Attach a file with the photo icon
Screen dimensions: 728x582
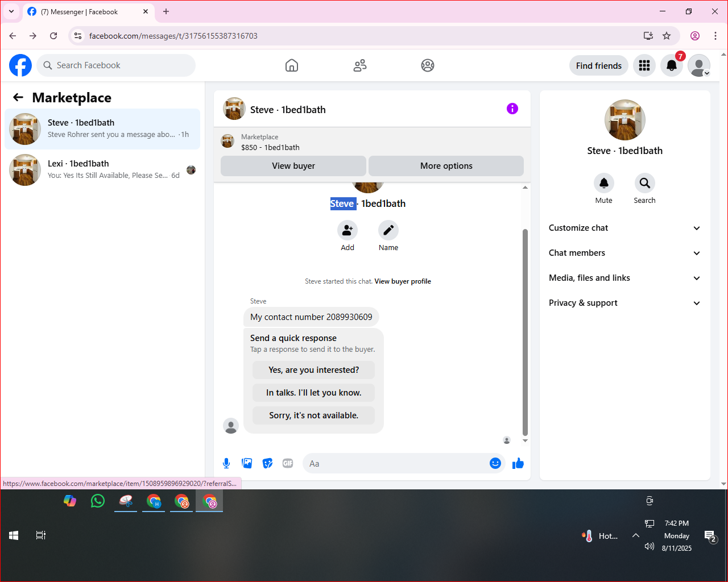247,463
